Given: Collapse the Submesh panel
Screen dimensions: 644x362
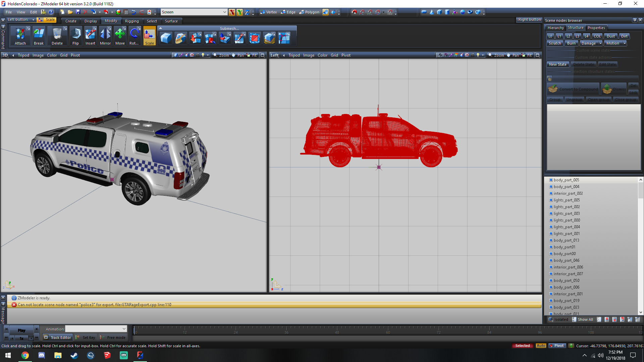Looking at the screenshot, I should 160,28.
